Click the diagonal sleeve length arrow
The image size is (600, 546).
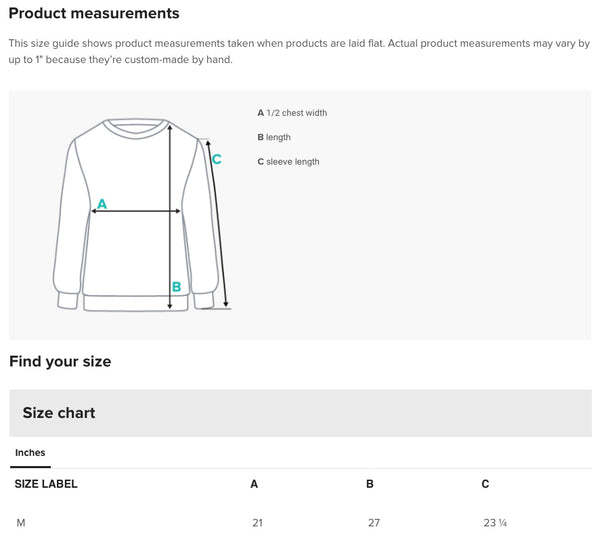click(218, 230)
